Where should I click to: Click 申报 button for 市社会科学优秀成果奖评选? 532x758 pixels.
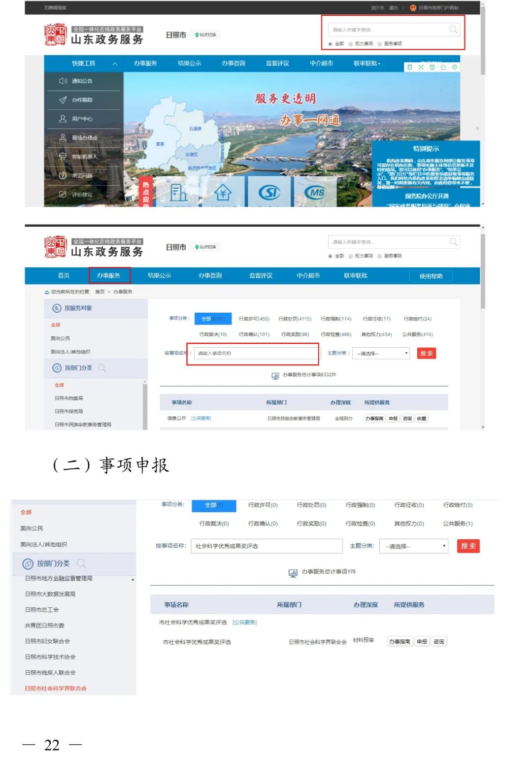(x=422, y=642)
